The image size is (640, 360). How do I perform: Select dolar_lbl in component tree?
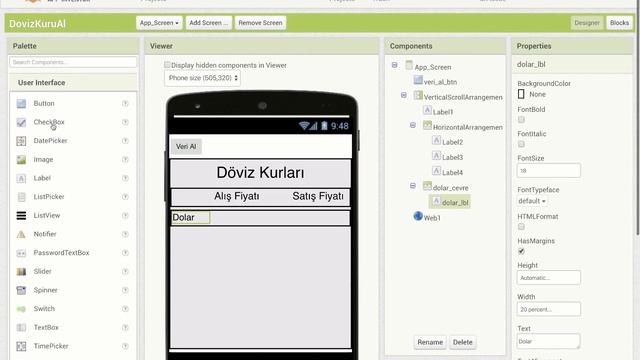pos(450,202)
